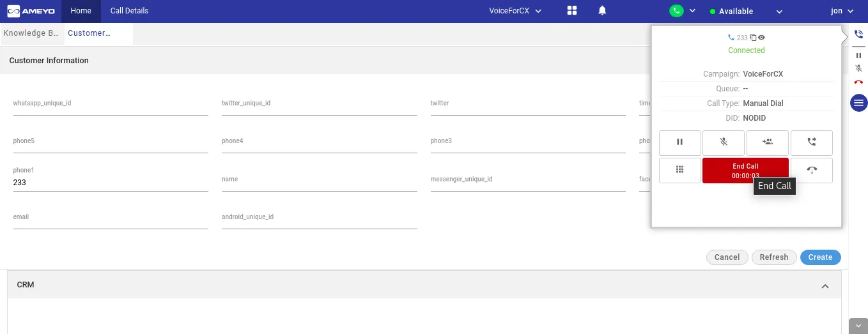Viewport: 868px width, 334px height.
Task: Transfer call using phone-arrow button
Action: [x=812, y=142]
